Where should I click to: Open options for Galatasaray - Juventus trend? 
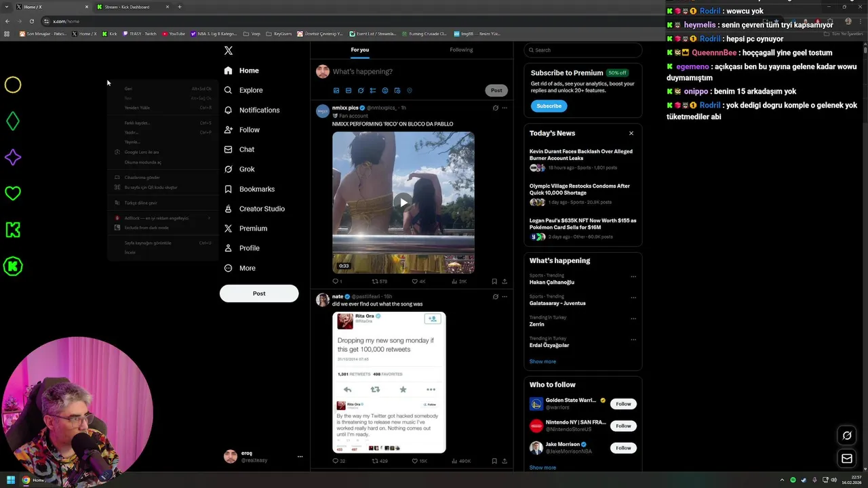(633, 298)
